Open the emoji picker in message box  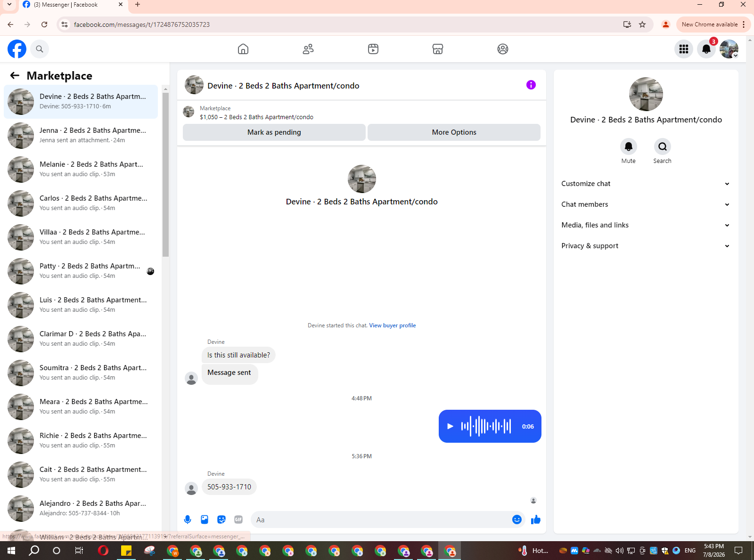pyautogui.click(x=517, y=519)
